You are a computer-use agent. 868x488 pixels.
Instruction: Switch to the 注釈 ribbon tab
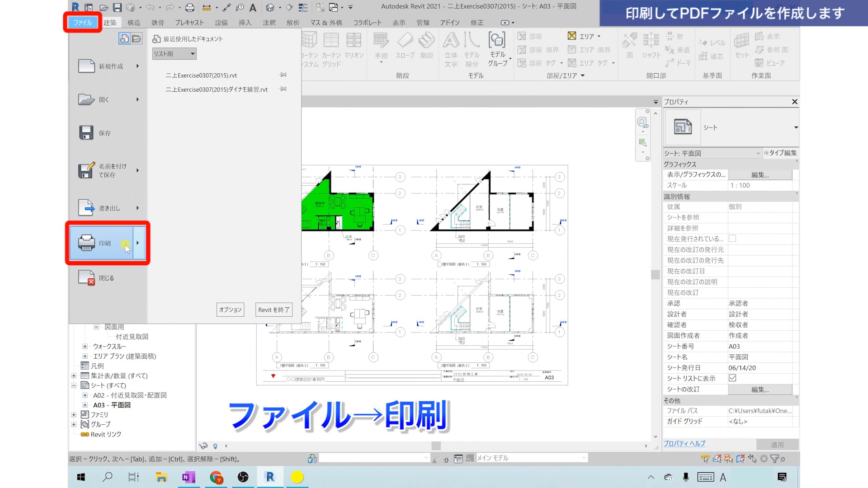(x=269, y=23)
